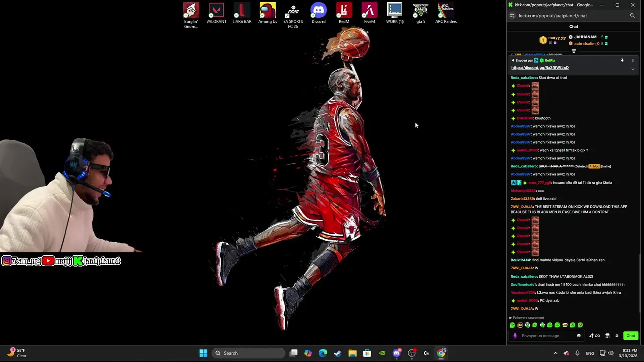Open Steam from the taskbar
Image resolution: width=644 pixels, height=362 pixels.
(338, 353)
